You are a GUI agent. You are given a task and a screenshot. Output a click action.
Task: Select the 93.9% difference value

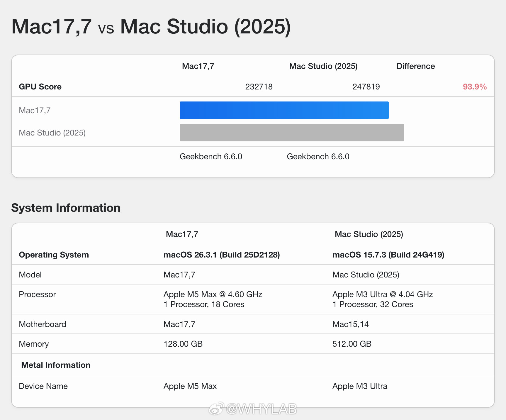coord(474,87)
